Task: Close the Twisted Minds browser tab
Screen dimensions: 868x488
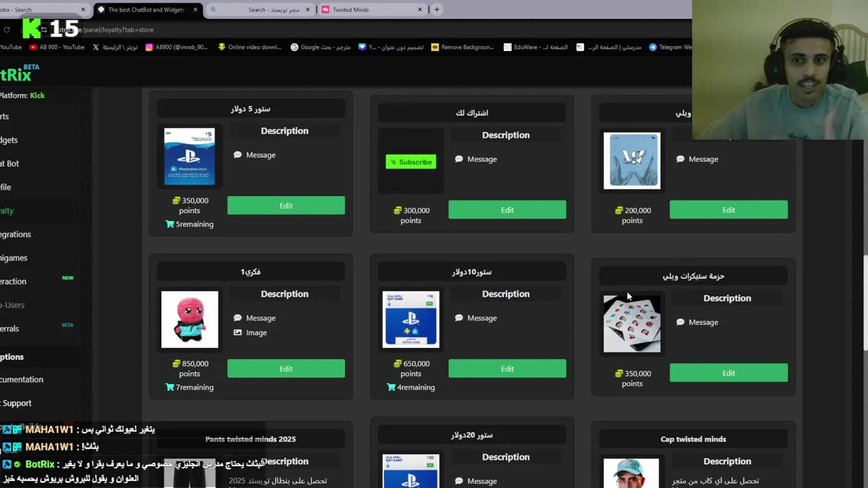Action: click(x=420, y=9)
